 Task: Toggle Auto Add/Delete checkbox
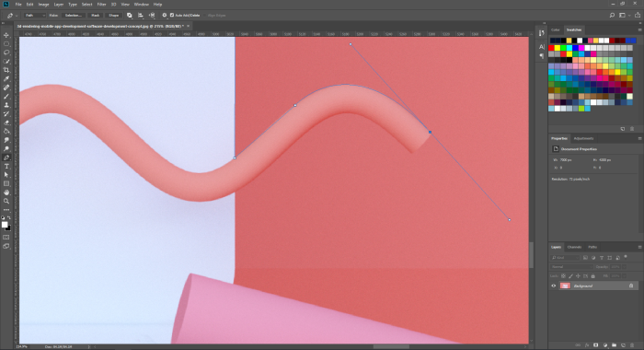tap(172, 16)
